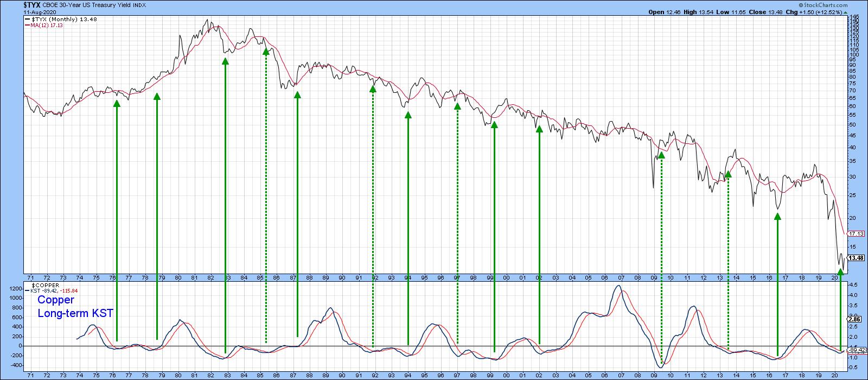This screenshot has width=868, height=380.
Task: Click the red MA(12) legend line marker
Action: point(28,26)
